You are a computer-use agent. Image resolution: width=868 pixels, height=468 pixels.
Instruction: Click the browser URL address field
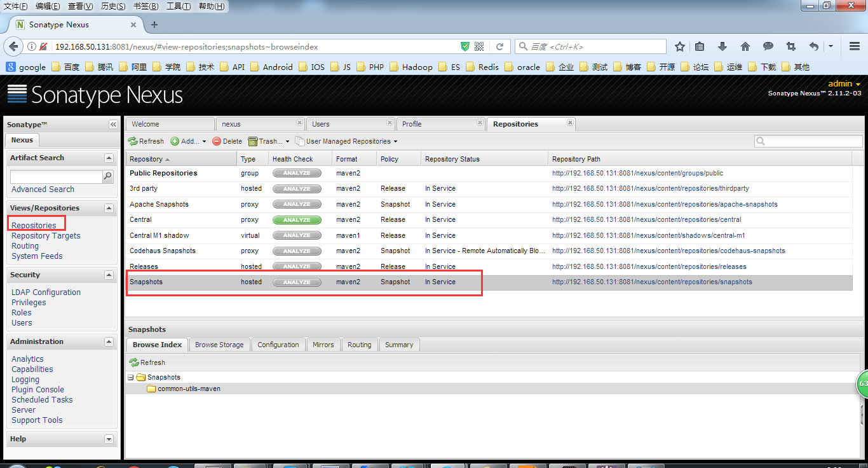[254, 46]
